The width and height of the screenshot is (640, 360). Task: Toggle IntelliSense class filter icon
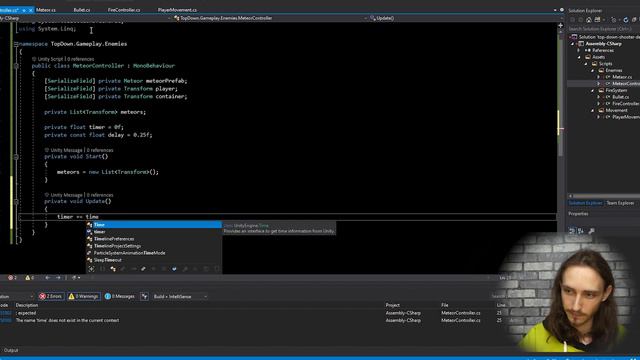[113, 269]
